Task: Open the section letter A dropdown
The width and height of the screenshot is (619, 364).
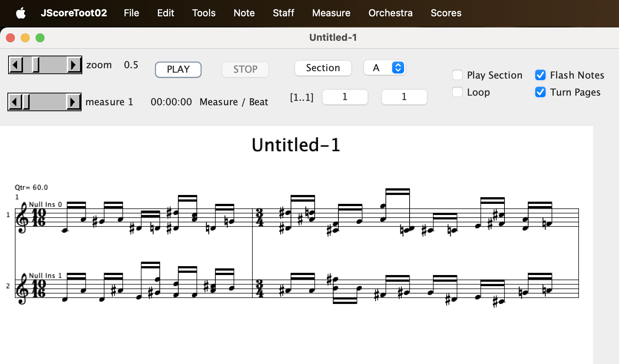Action: [x=385, y=68]
